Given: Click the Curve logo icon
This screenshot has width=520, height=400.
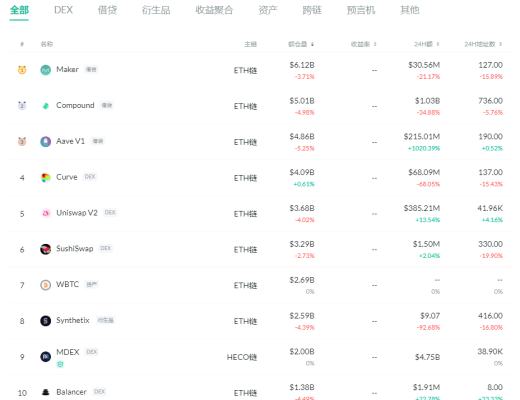Looking at the screenshot, I should point(46,178).
